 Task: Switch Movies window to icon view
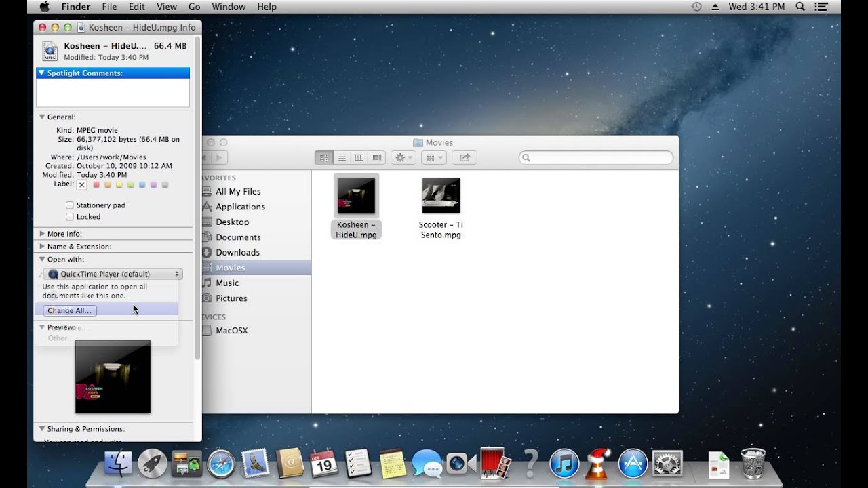pyautogui.click(x=323, y=157)
